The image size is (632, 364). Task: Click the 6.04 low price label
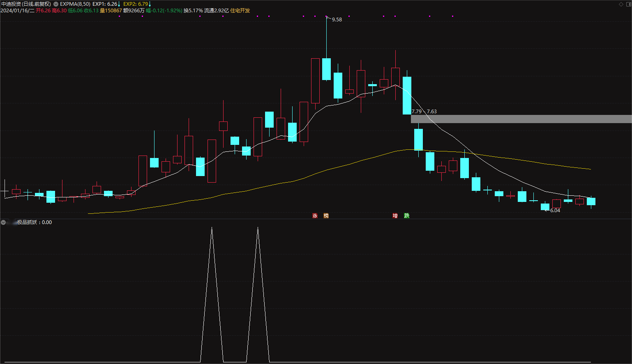coord(555,211)
